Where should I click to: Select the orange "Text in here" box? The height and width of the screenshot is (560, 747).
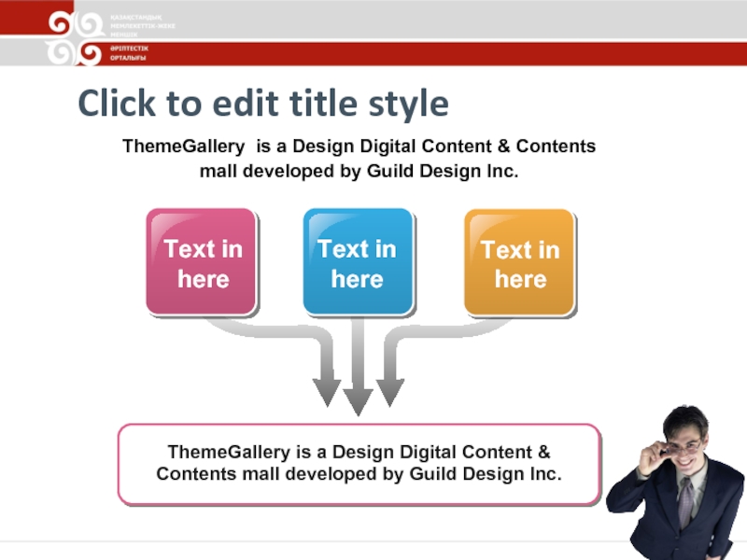click(x=520, y=263)
